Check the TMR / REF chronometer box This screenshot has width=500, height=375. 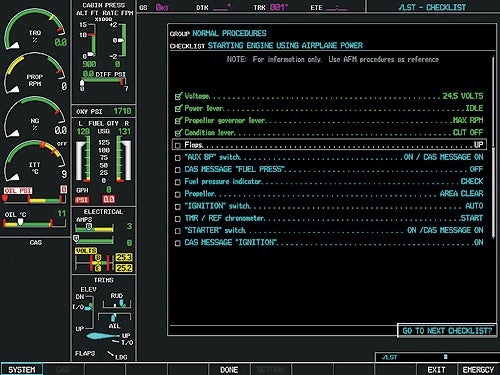pyautogui.click(x=178, y=219)
